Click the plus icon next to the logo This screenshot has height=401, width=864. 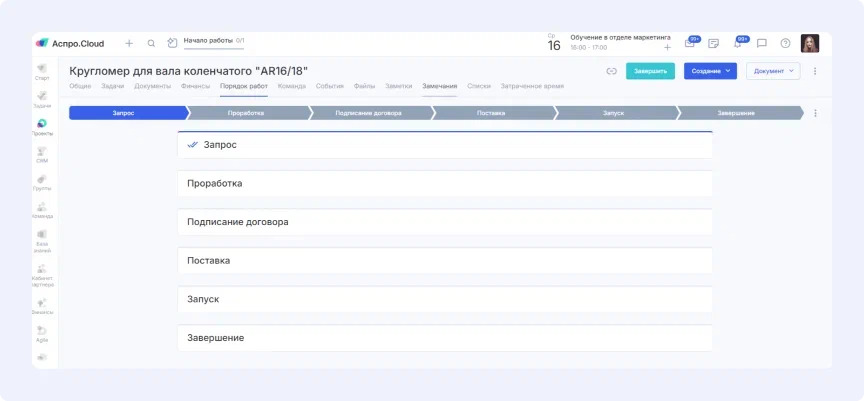[129, 44]
